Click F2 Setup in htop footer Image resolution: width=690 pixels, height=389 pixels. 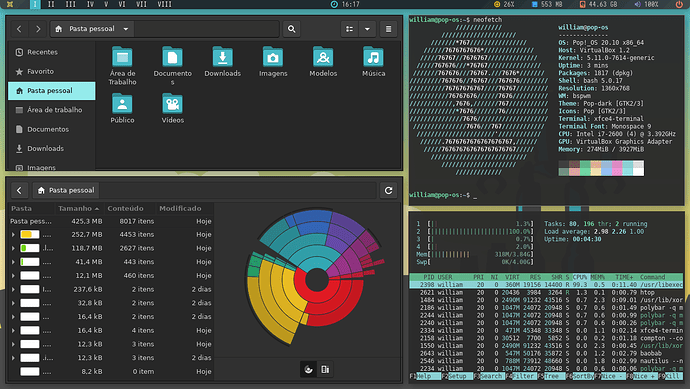pyautogui.click(x=457, y=377)
